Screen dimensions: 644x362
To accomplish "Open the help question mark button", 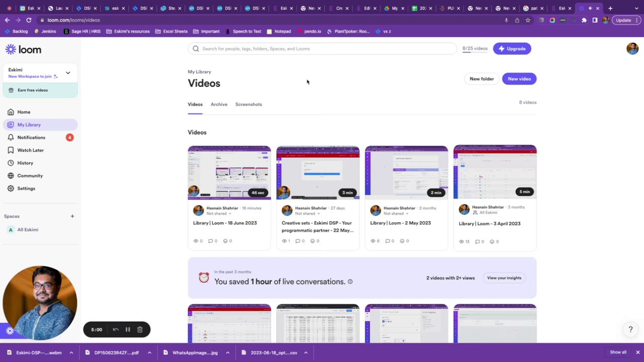I will click(630, 329).
